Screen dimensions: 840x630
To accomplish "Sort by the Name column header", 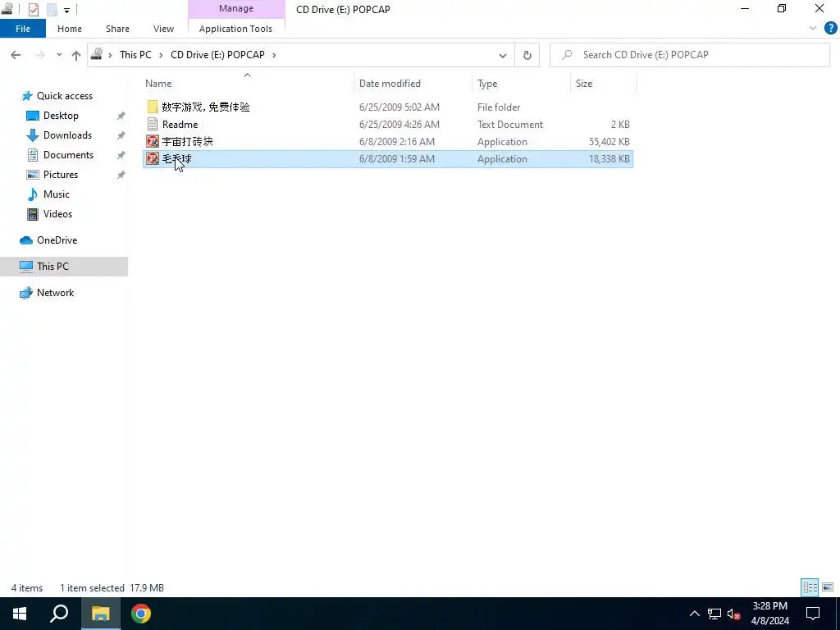I will point(248,84).
